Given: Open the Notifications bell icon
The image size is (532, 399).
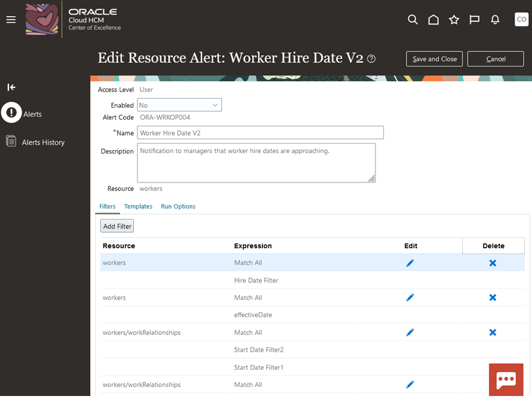Looking at the screenshot, I should [495, 20].
